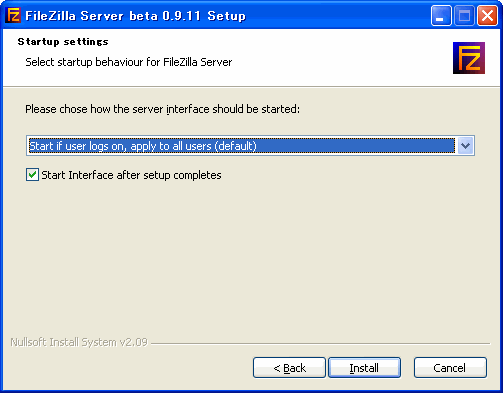Click the 'Startup settings' heading

(x=63, y=42)
